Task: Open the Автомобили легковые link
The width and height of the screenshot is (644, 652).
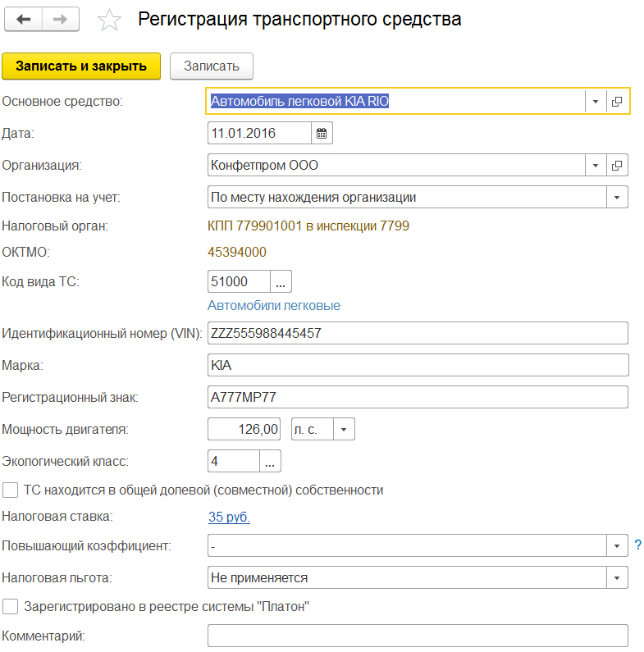Action: click(274, 306)
